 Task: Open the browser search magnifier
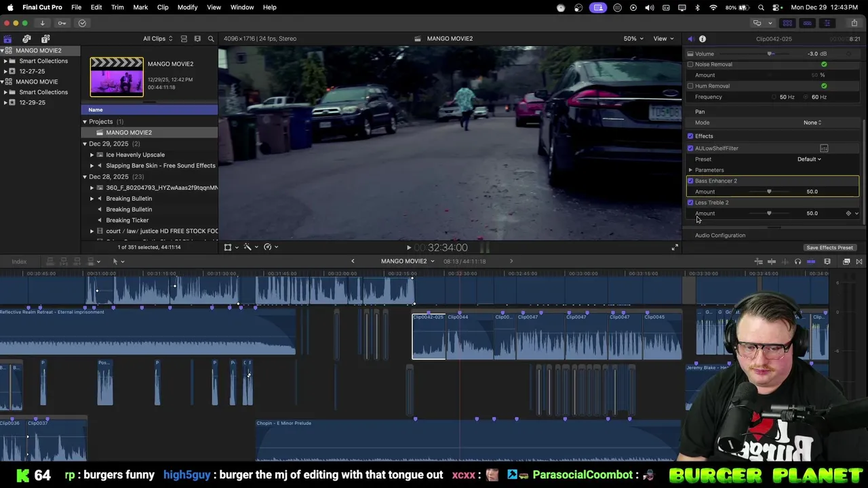coord(211,39)
